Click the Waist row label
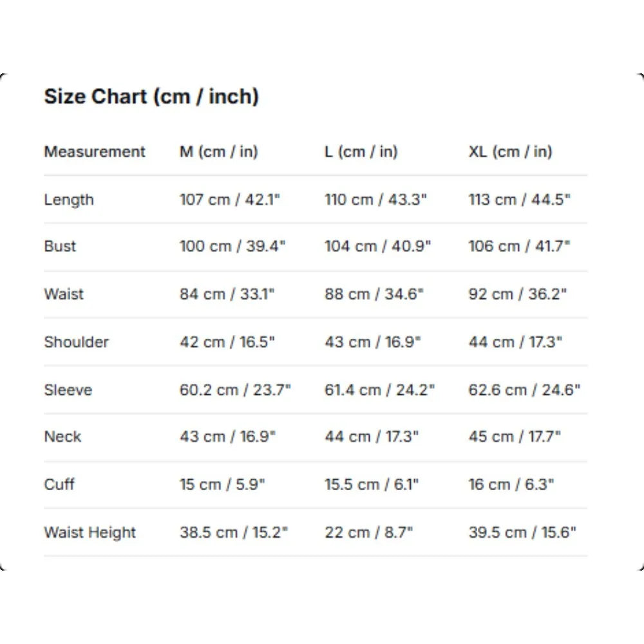Image resolution: width=644 pixels, height=644 pixels. (64, 294)
